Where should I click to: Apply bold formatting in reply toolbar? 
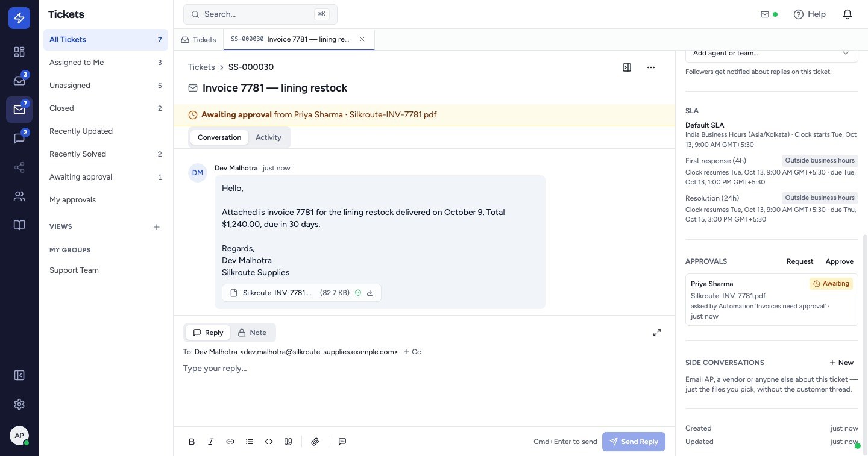click(x=192, y=442)
